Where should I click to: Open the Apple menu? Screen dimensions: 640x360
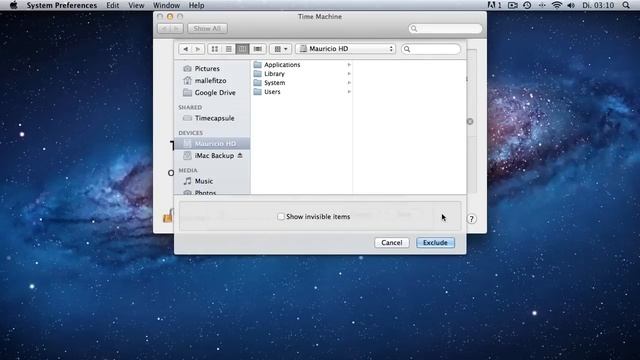13,5
